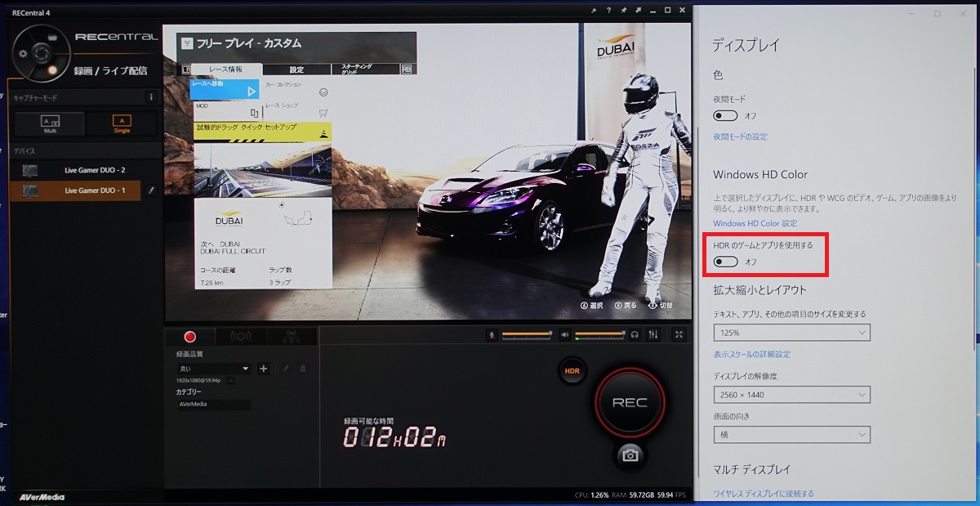Toggle night mode switch in Display settings
The image size is (980, 506).
726,115
